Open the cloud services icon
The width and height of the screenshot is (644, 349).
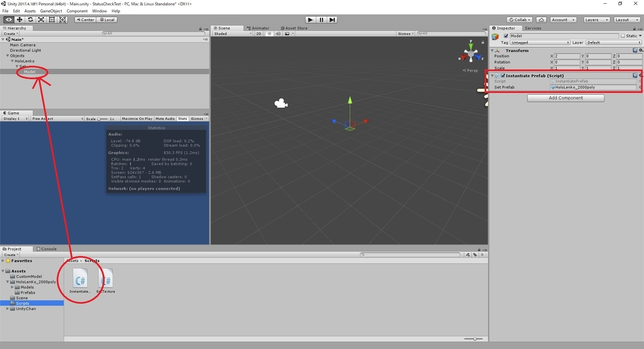tap(541, 20)
